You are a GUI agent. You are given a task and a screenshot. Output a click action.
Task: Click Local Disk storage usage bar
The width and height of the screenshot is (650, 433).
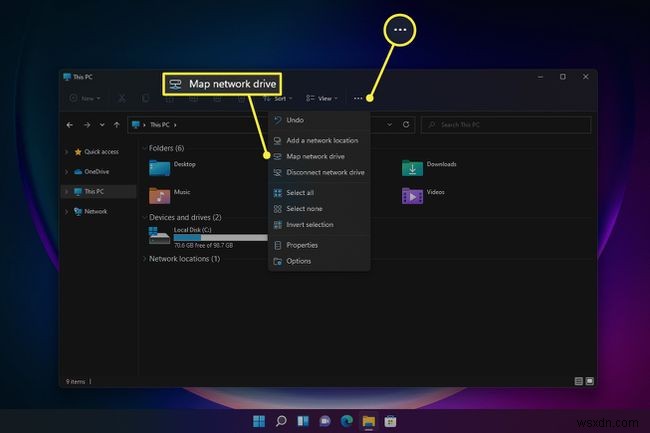coord(221,237)
